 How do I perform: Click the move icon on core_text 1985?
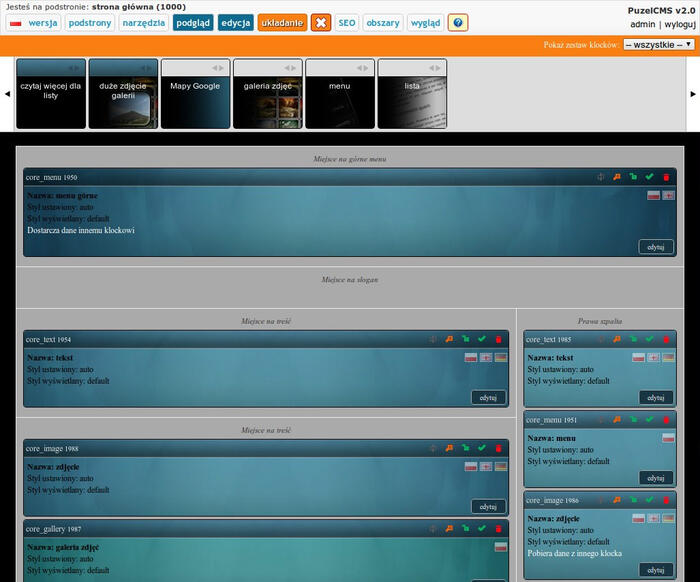click(601, 340)
